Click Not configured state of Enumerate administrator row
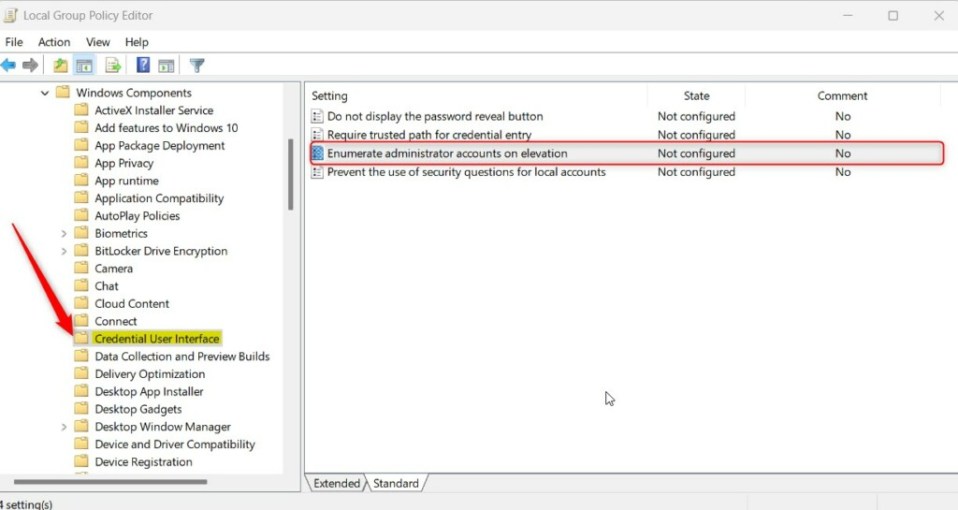 [697, 153]
